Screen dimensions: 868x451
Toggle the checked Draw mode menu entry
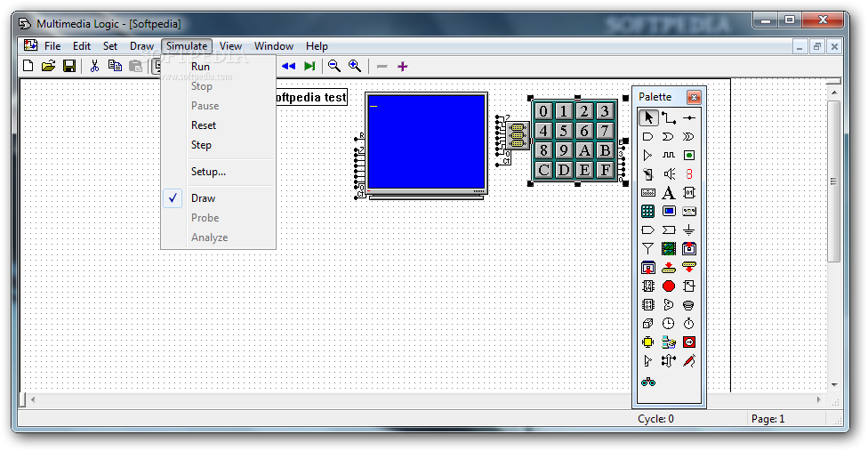(219, 198)
